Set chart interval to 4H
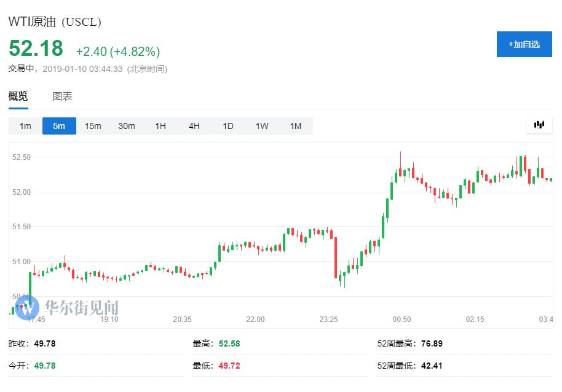This screenshot has height=392, width=562. click(x=194, y=126)
